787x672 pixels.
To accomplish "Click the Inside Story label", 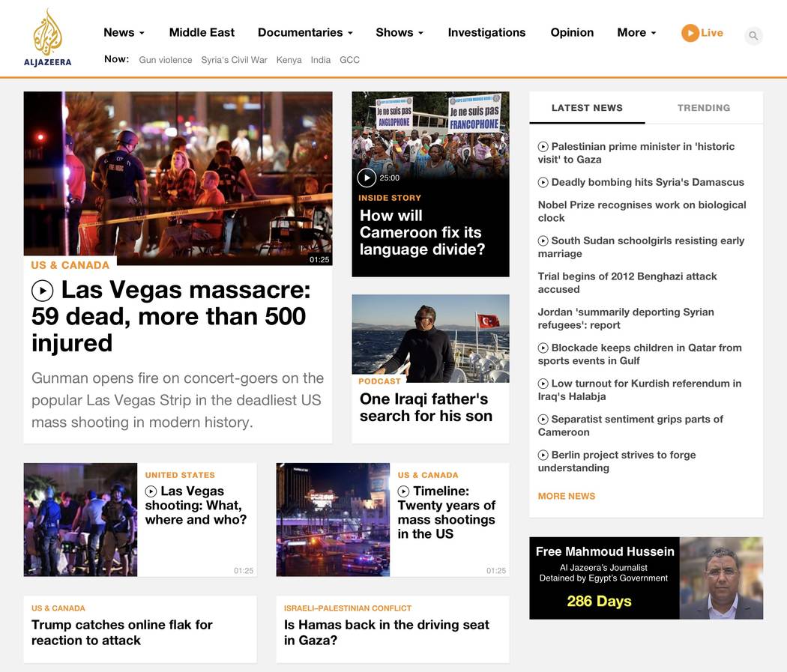I will click(390, 198).
